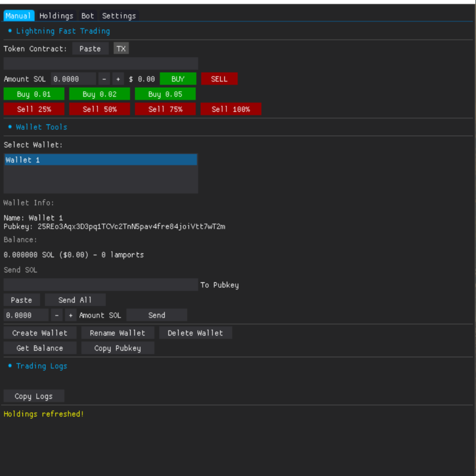Click the Buy 0.02 quick button

100,94
